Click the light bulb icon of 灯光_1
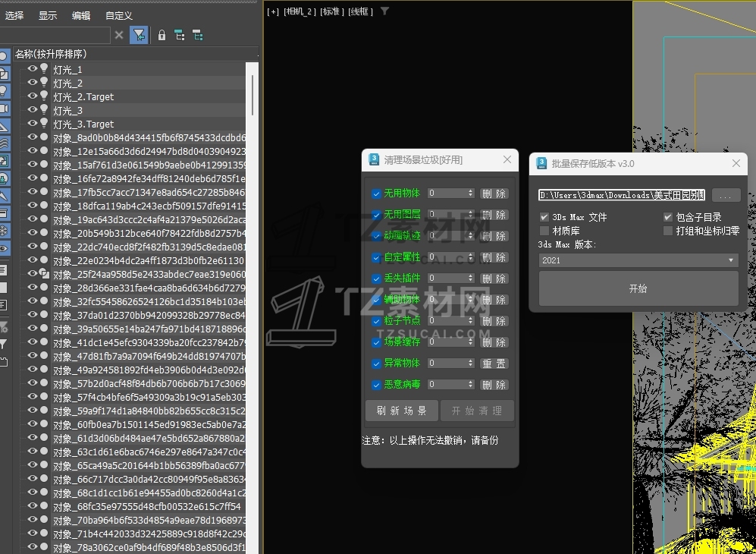 tap(44, 68)
